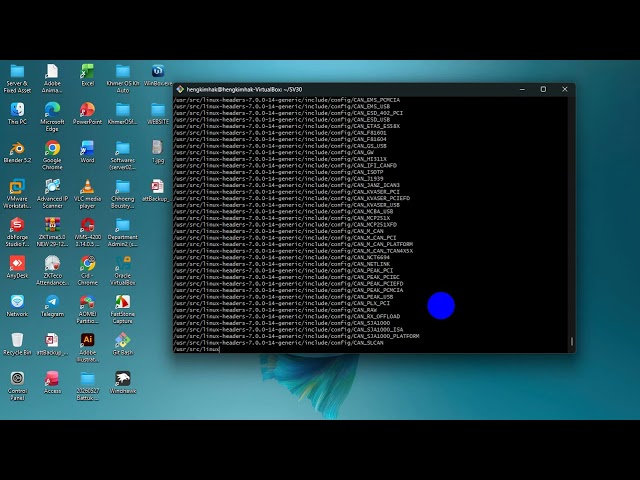Launch AnyDesk from the desktop

click(x=17, y=267)
